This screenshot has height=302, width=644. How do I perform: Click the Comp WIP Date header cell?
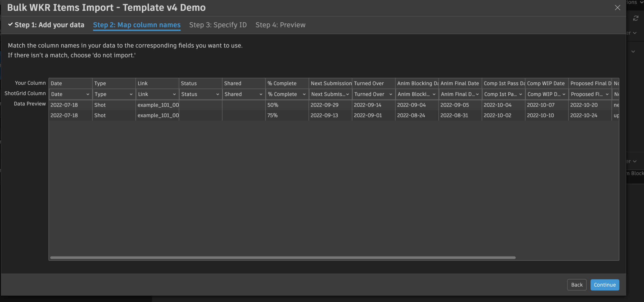point(546,83)
